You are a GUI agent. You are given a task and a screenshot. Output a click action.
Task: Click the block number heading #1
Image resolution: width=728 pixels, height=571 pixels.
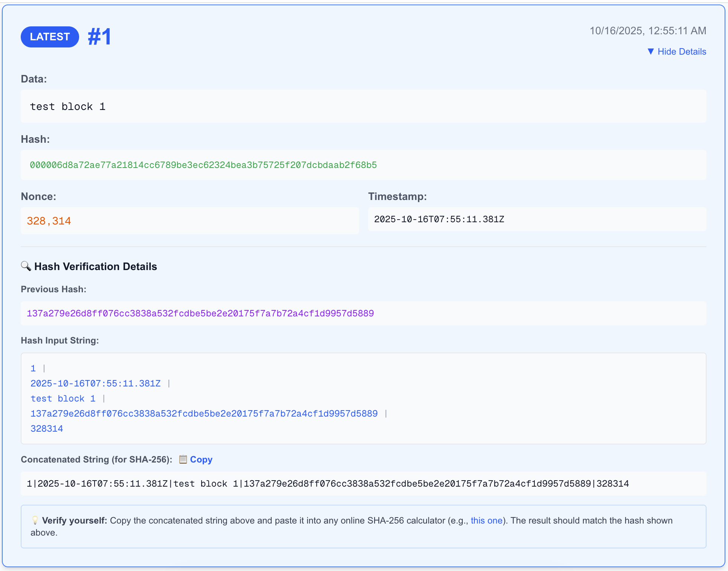tap(99, 37)
